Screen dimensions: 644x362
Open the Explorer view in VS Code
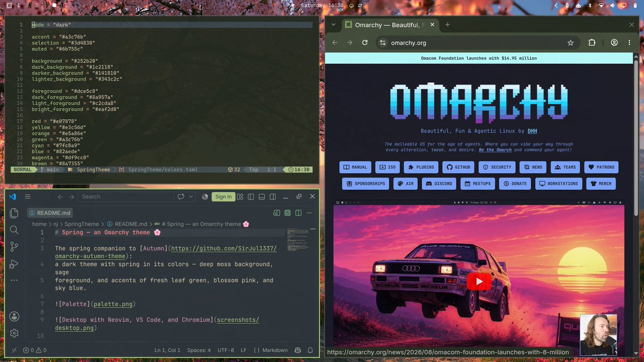pos(14,213)
